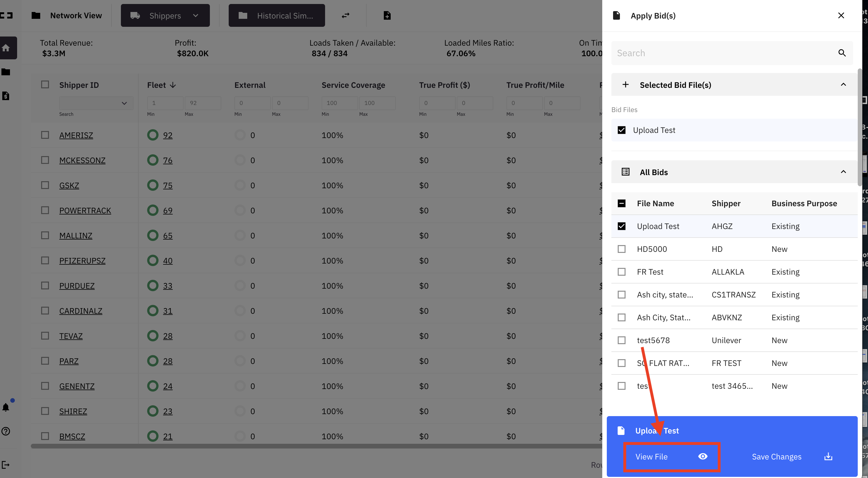Click the search magnifier icon in panel

pyautogui.click(x=842, y=53)
